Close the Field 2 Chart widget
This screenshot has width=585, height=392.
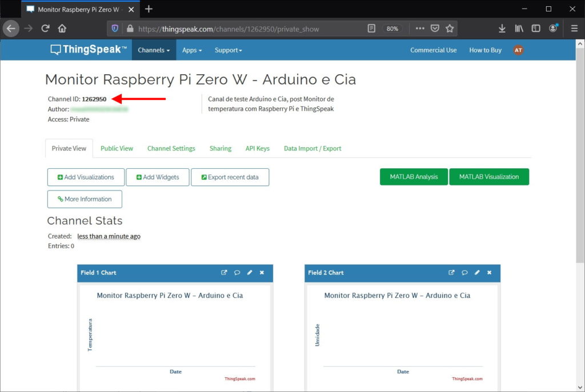pyautogui.click(x=490, y=272)
